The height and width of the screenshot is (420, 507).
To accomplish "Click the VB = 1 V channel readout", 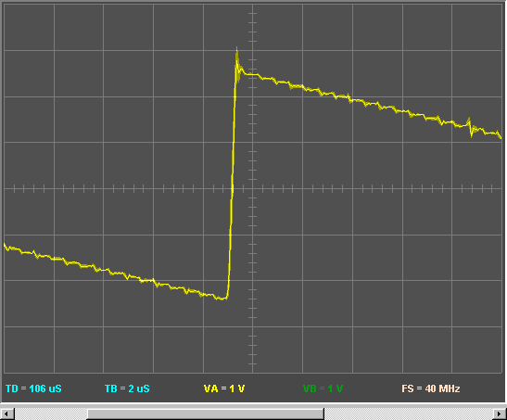I will (323, 388).
